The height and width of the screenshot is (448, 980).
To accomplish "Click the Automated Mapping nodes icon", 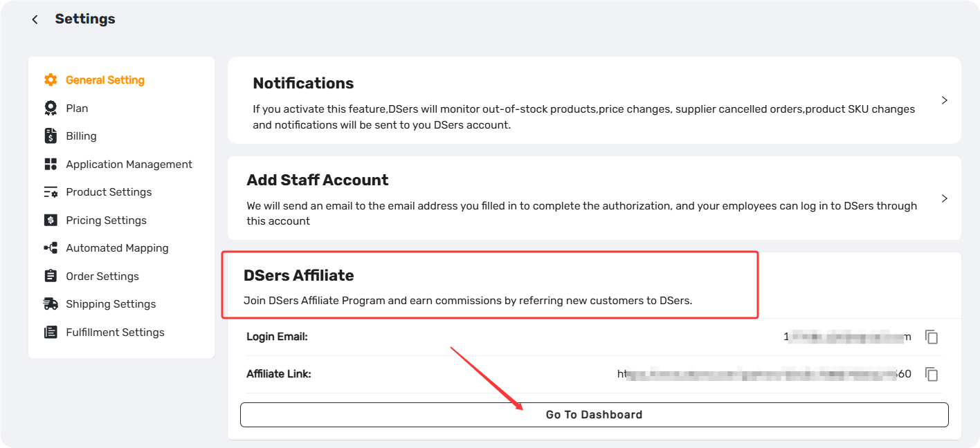I will [x=51, y=248].
